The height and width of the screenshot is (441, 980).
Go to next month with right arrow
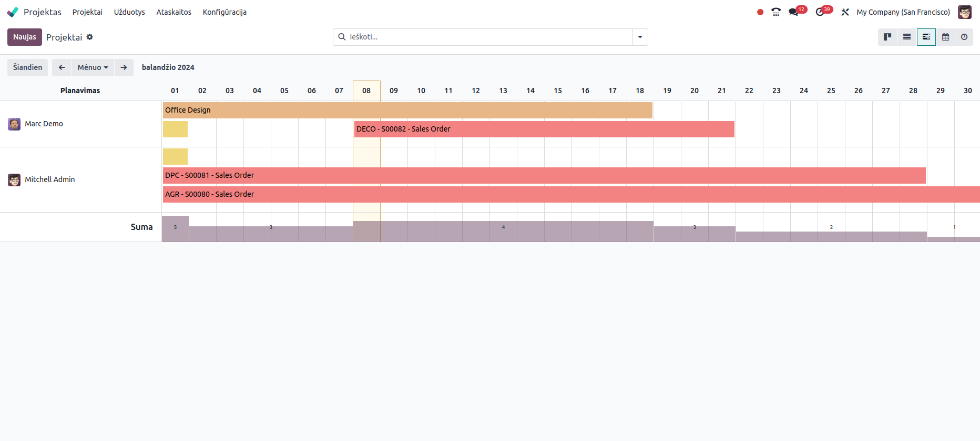click(x=124, y=67)
